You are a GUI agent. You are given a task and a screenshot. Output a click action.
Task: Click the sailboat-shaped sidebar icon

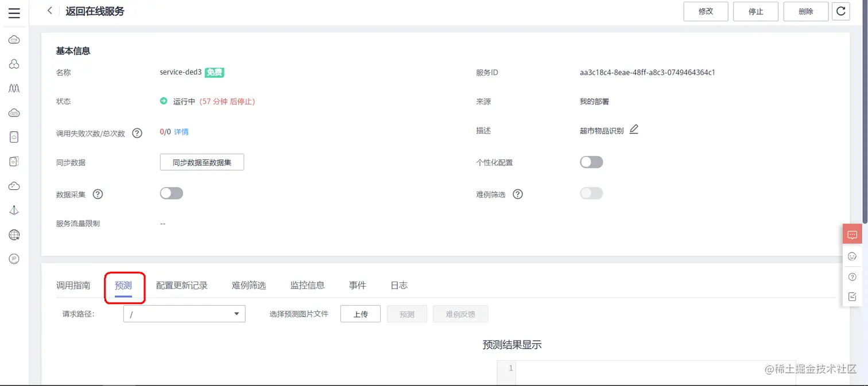(14, 210)
